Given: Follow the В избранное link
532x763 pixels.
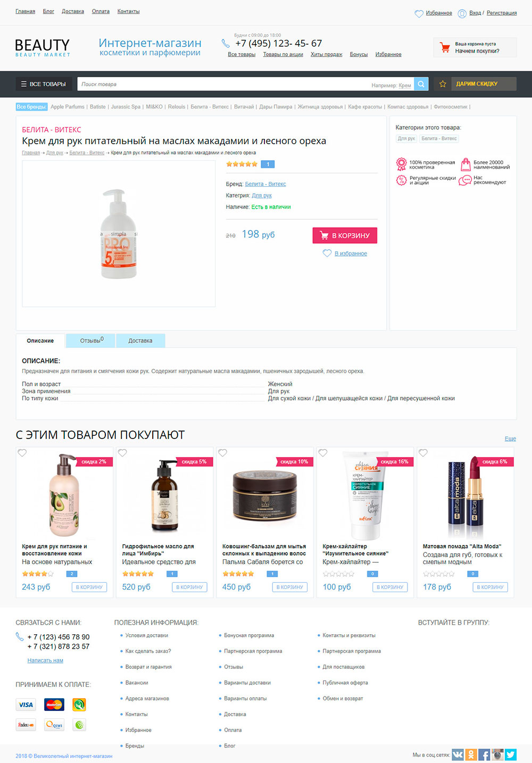Looking at the screenshot, I should 351,253.
